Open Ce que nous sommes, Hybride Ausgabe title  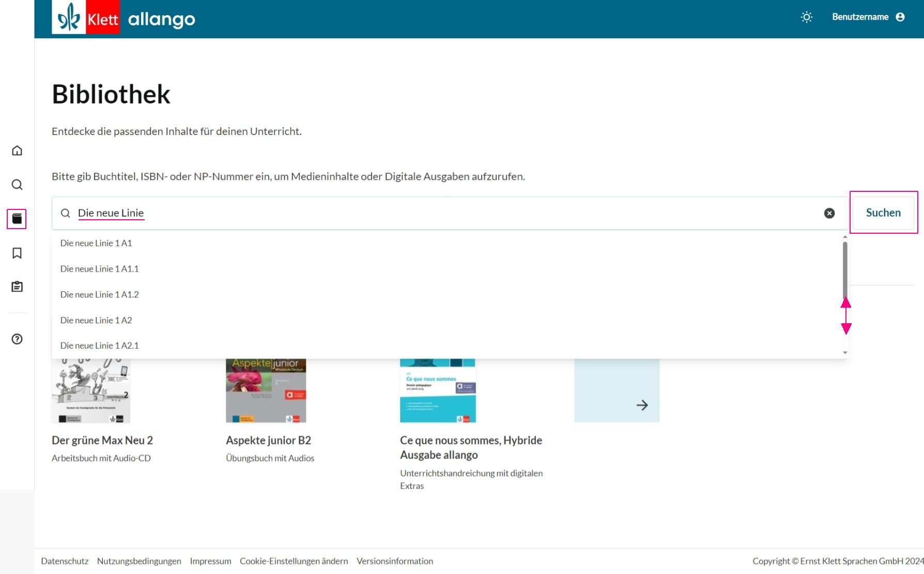(x=471, y=447)
